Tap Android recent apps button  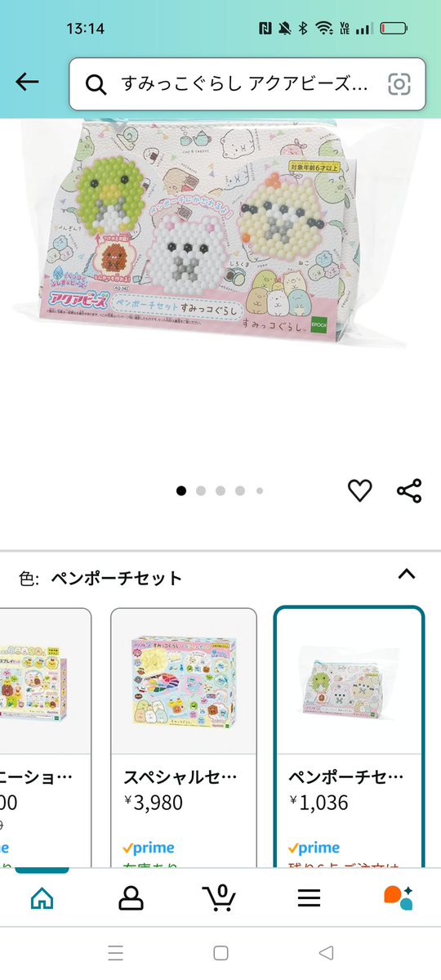116,952
